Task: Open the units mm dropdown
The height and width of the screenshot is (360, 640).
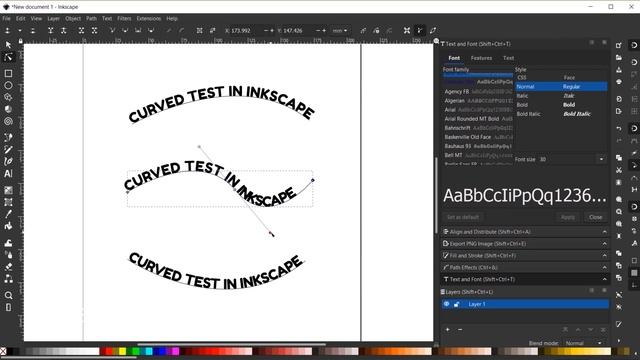Action: point(340,31)
